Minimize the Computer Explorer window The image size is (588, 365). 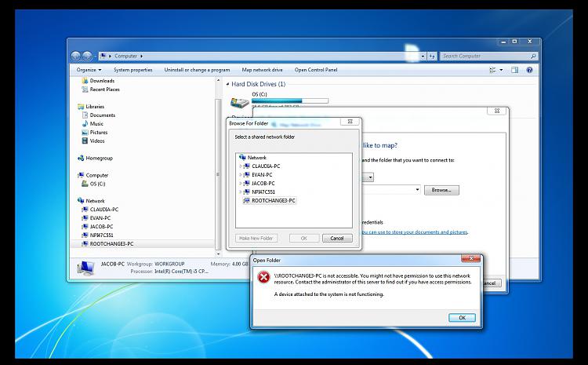pyautogui.click(x=503, y=42)
